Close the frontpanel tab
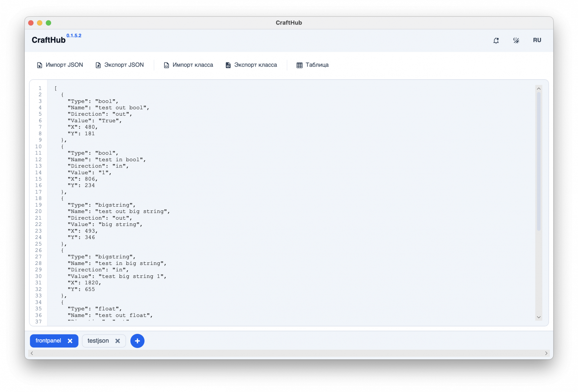 pyautogui.click(x=70, y=341)
